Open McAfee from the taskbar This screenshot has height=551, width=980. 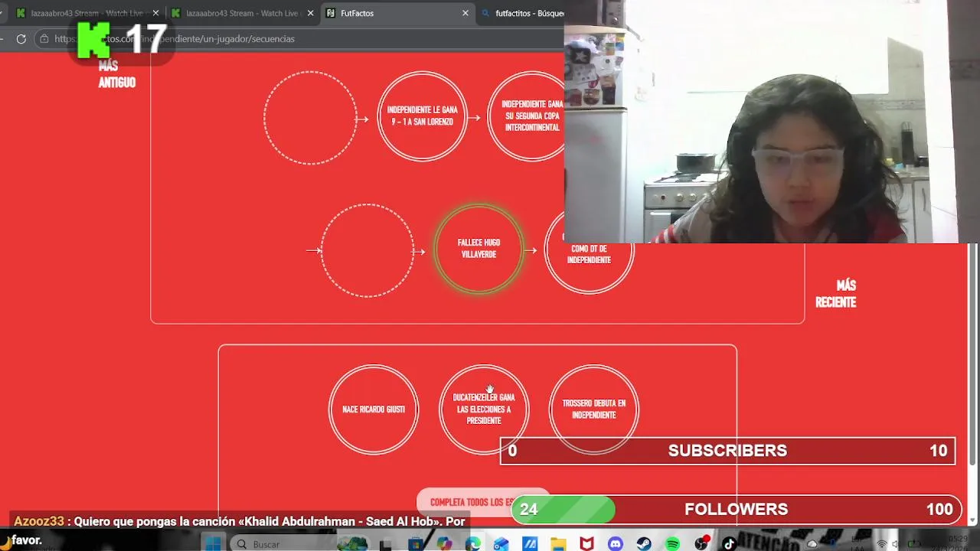pos(586,544)
